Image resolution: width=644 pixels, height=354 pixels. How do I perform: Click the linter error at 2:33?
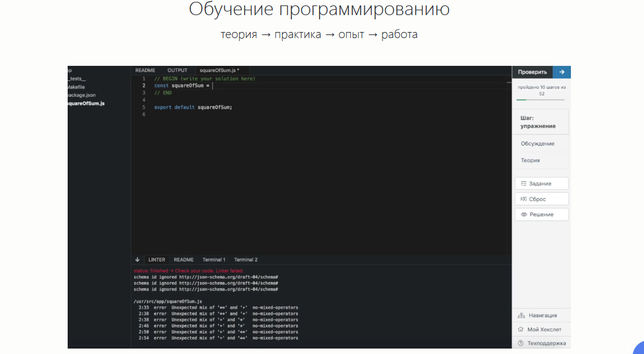[218, 307]
